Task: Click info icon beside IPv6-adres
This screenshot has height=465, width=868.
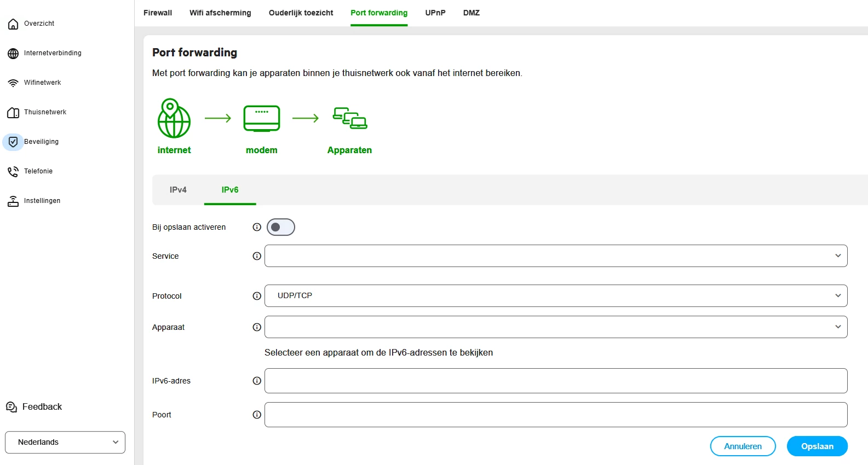Action: tap(257, 381)
